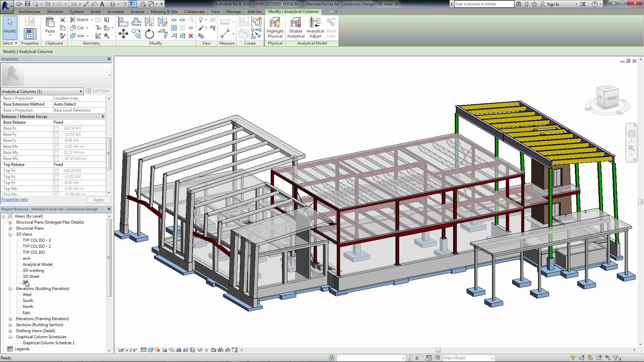The image size is (644, 362).
Task: Select the Move tool in Modify panel
Action: click(123, 34)
